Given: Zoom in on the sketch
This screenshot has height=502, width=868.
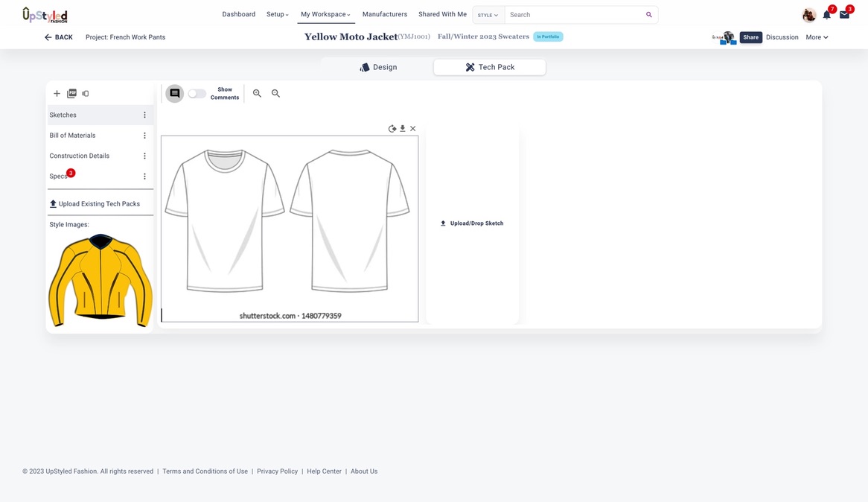Looking at the screenshot, I should click(x=257, y=94).
